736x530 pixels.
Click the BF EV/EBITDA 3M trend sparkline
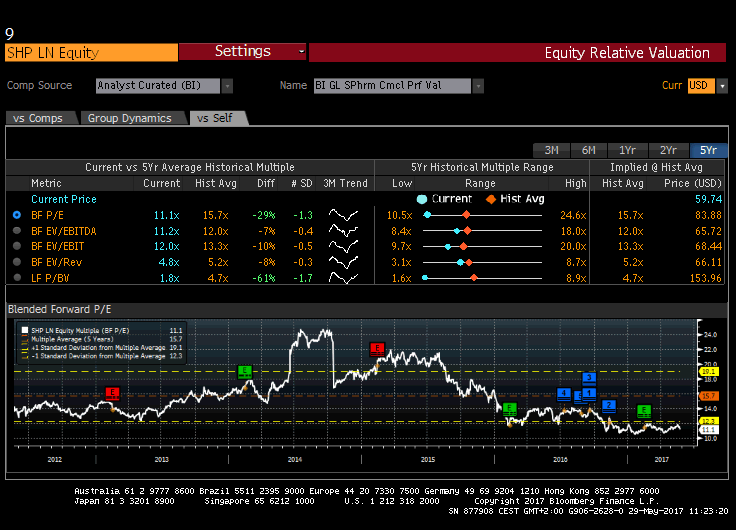[x=344, y=230]
